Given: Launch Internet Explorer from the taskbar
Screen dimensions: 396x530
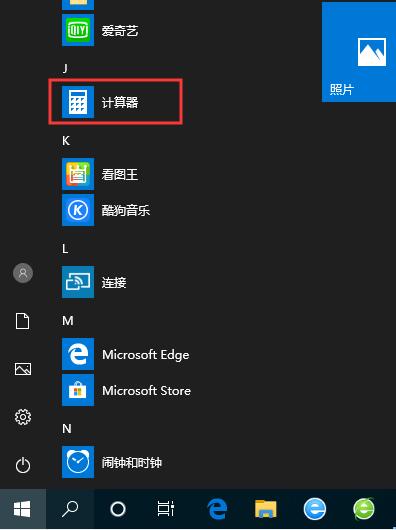Looking at the screenshot, I should [x=315, y=509].
